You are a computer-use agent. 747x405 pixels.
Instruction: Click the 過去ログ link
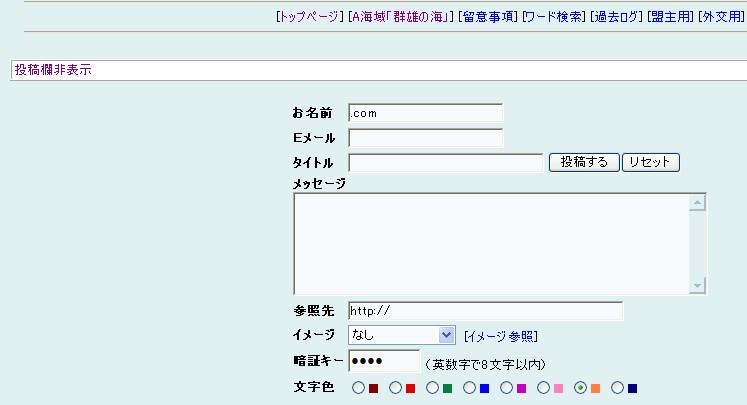coord(615,17)
